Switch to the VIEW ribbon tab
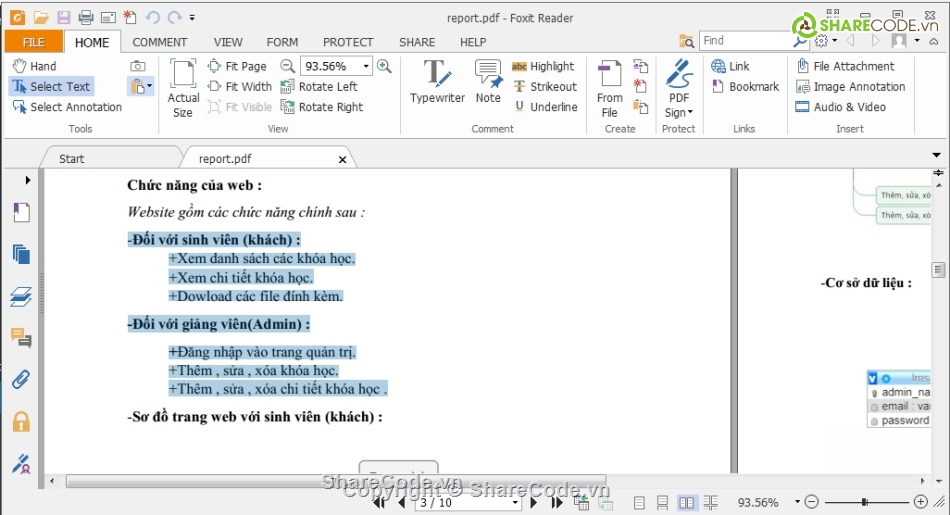950x515 pixels. coord(228,42)
